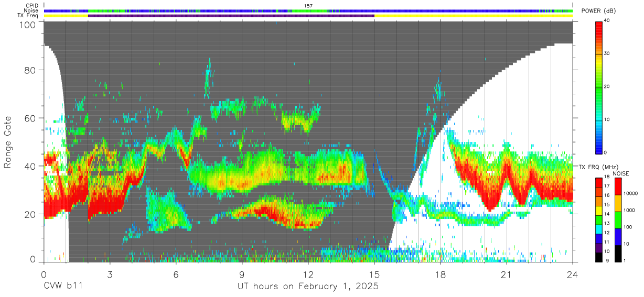Click the "12" tick on the UT hours axis
The width and height of the screenshot is (644, 297).
point(308,274)
